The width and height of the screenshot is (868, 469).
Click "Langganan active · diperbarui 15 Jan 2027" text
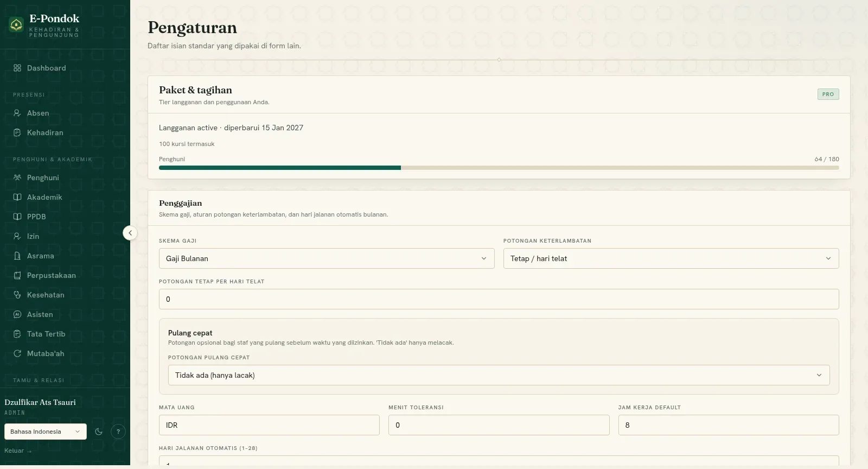tap(231, 128)
